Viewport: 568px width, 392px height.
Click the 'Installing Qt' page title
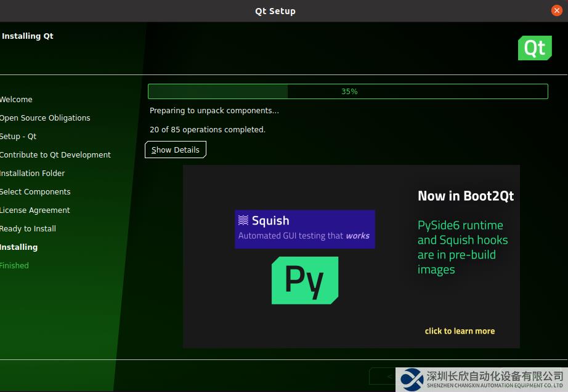[x=28, y=36]
